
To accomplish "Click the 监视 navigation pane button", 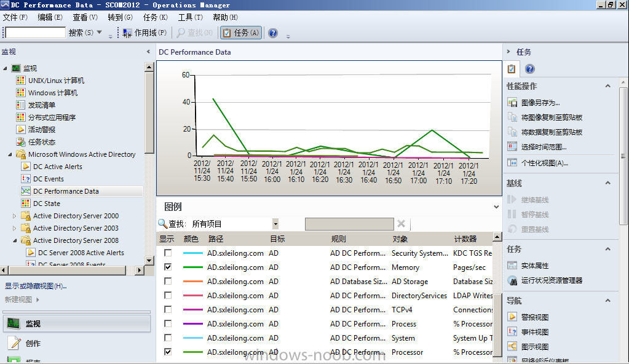I will [77, 323].
